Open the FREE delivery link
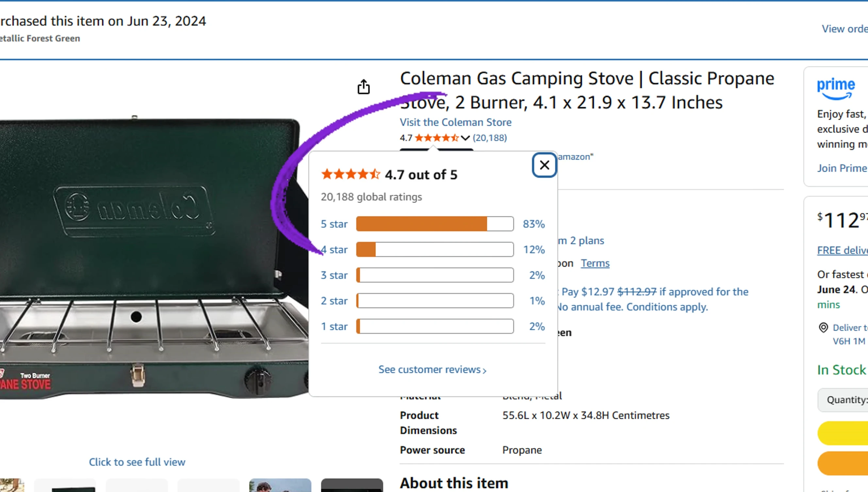 pyautogui.click(x=842, y=250)
